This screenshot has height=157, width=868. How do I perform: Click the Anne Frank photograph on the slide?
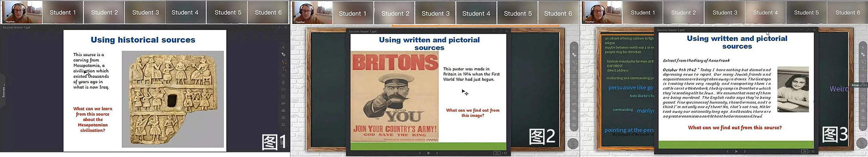(x=793, y=89)
